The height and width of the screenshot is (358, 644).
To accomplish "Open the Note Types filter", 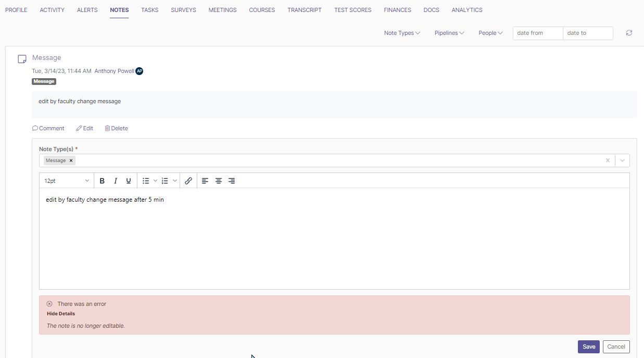I will 402,33.
